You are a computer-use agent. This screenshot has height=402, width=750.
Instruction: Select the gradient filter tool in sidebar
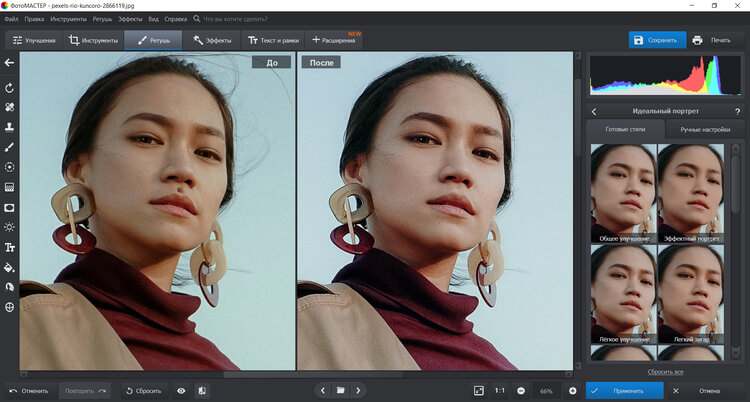click(x=9, y=187)
